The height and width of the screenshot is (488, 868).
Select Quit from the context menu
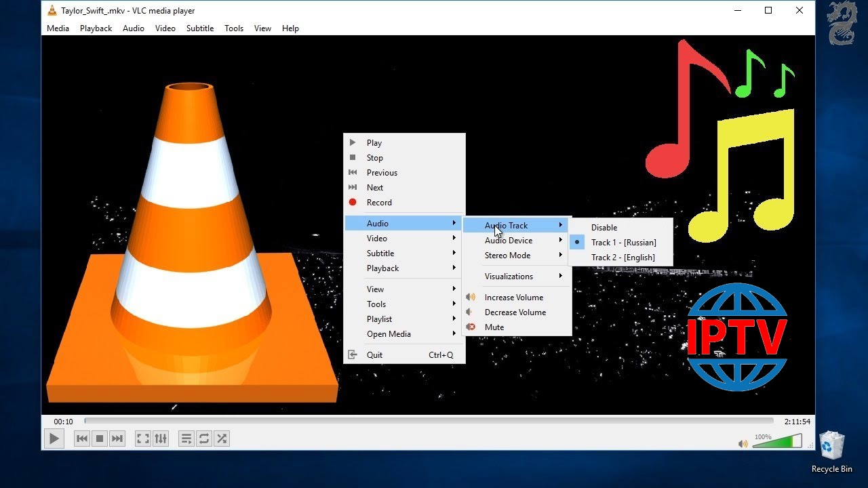click(x=374, y=355)
